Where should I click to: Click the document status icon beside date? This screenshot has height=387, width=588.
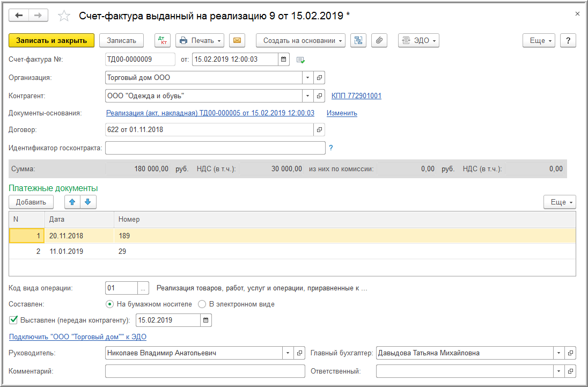pyautogui.click(x=301, y=60)
